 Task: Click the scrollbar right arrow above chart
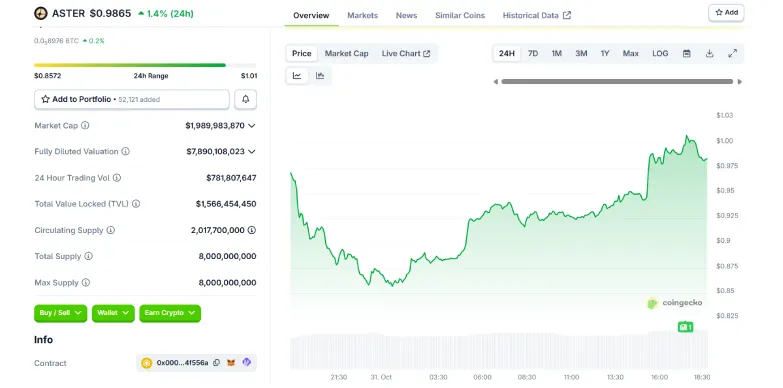(740, 81)
